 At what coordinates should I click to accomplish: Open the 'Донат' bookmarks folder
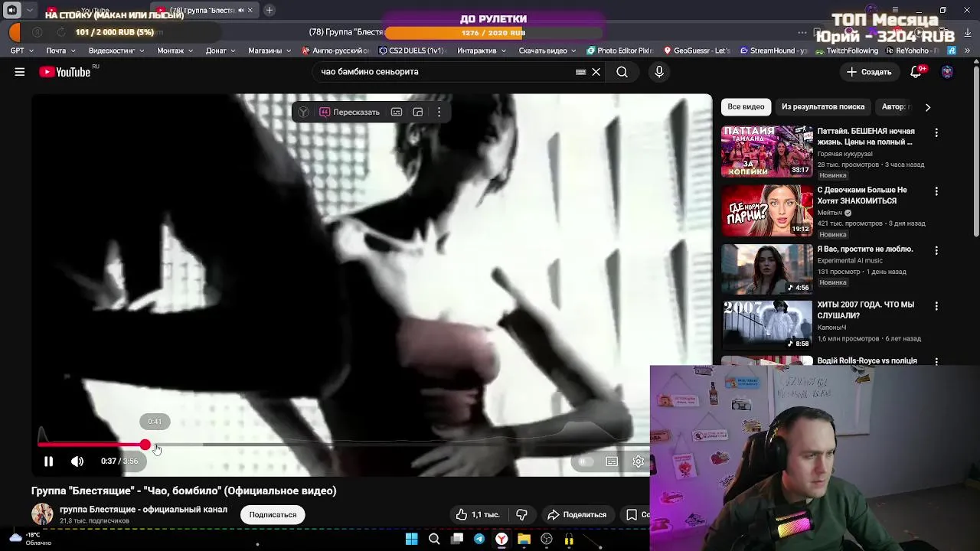(221, 51)
